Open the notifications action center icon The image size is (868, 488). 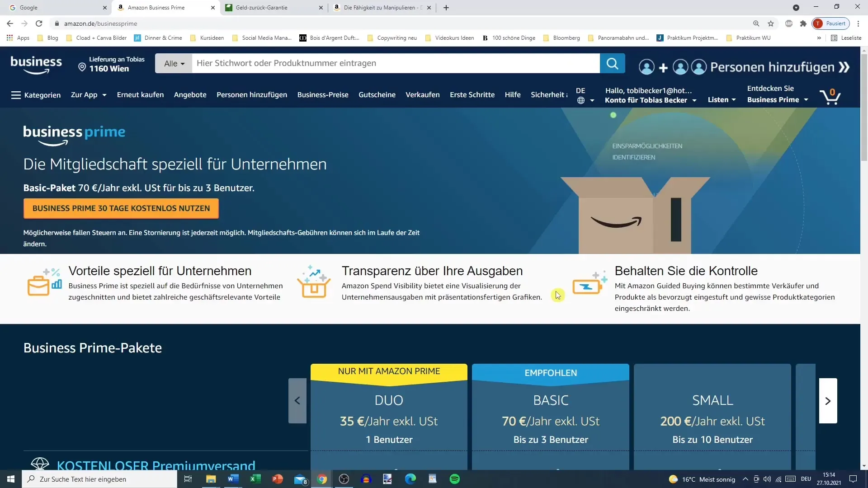(x=853, y=479)
